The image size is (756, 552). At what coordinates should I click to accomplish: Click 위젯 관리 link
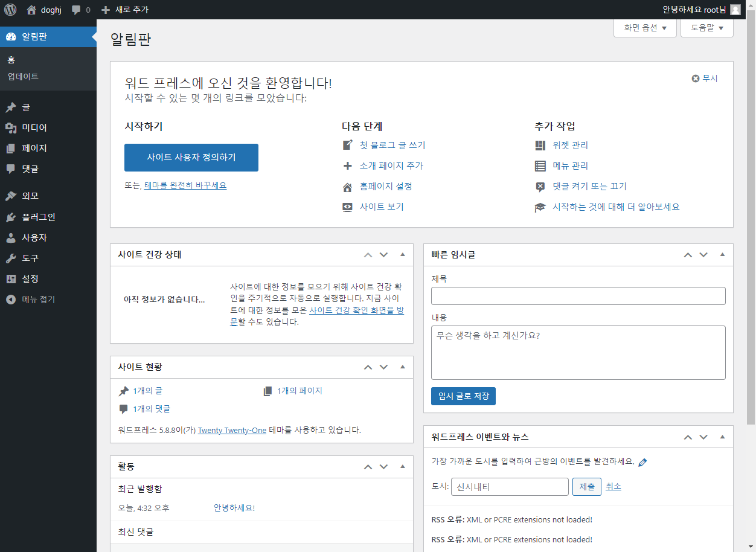tap(570, 145)
